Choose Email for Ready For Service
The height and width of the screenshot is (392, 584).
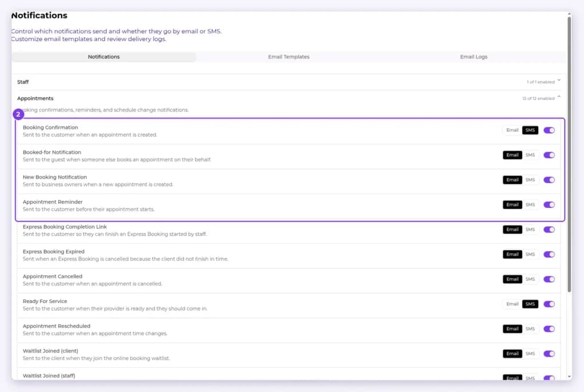[x=512, y=304]
